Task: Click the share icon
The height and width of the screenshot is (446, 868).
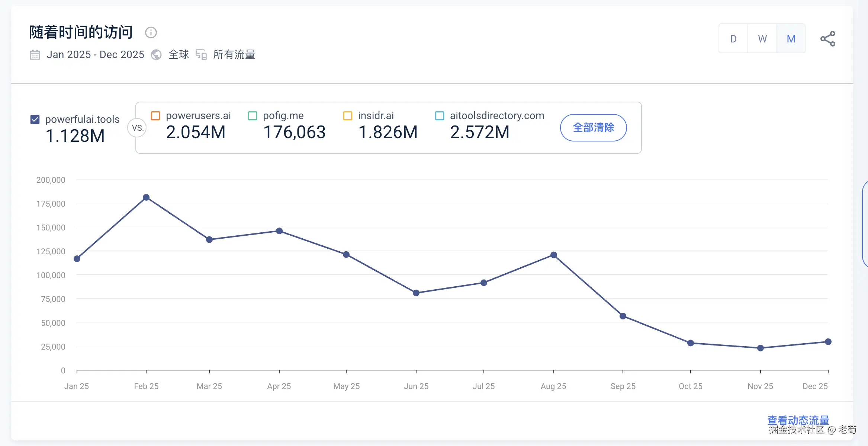Action: pos(828,39)
